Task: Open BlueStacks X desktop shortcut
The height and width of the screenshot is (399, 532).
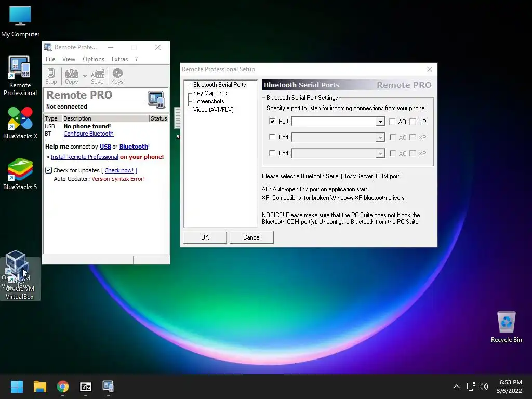Action: [20, 123]
